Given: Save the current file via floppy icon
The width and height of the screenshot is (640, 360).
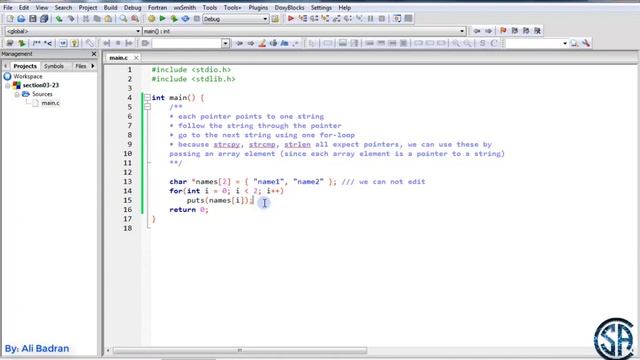Looking at the screenshot, I should tap(33, 19).
